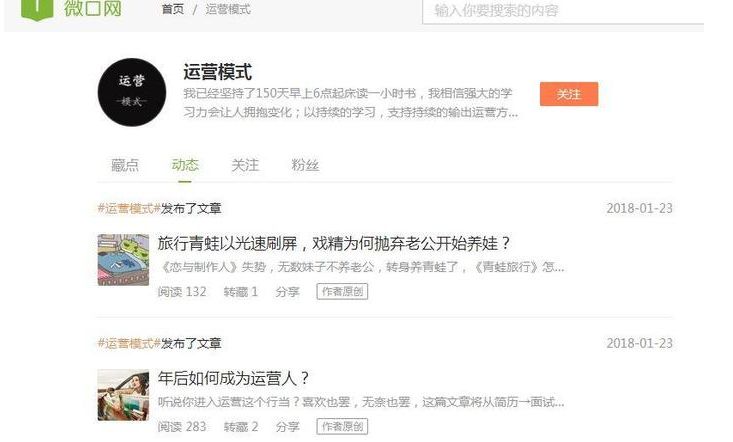Click 转藏 1 on the first article
Viewport: 733px width, 442px height.
tap(241, 292)
